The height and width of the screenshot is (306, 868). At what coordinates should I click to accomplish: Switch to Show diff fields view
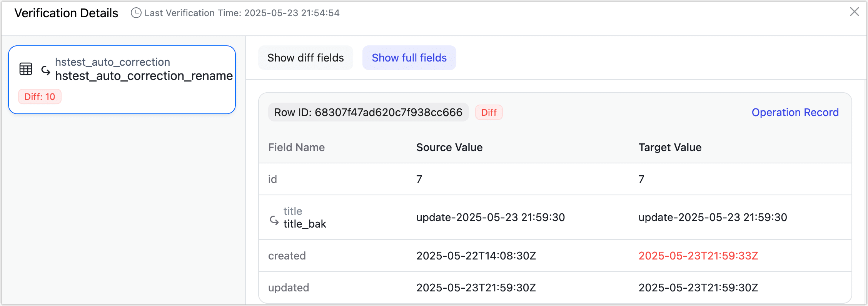coord(305,58)
